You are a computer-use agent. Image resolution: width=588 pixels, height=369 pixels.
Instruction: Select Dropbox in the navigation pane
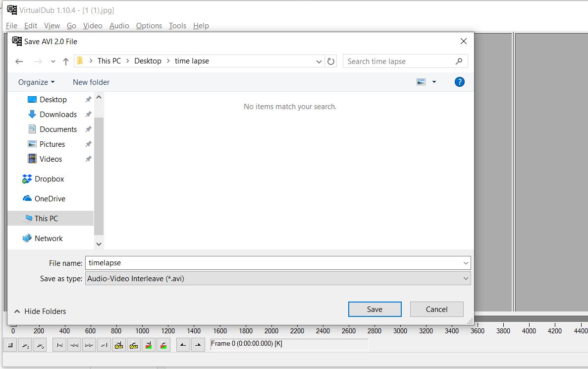click(x=49, y=179)
